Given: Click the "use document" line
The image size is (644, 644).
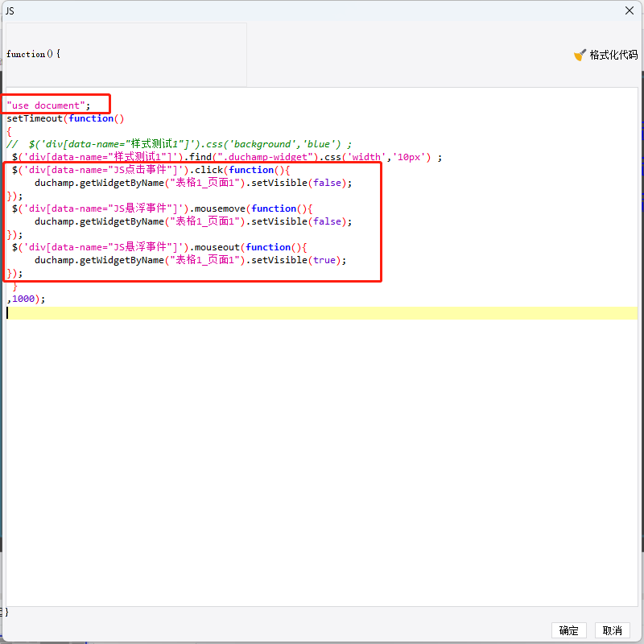Looking at the screenshot, I should point(48,105).
